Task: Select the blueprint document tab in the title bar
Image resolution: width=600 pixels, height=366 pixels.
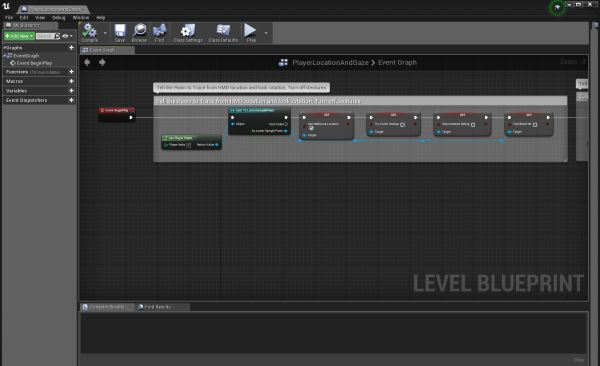Action: 54,9
